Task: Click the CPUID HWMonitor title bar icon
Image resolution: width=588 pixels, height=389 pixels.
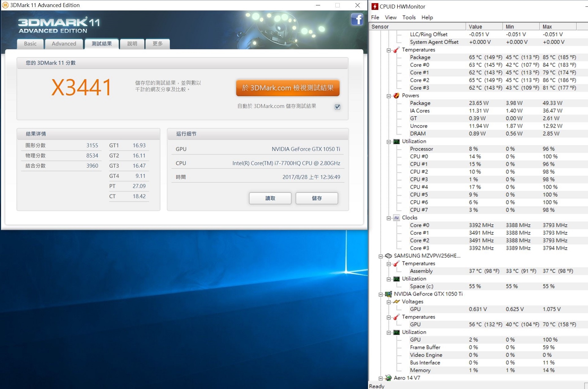Action: [375, 6]
